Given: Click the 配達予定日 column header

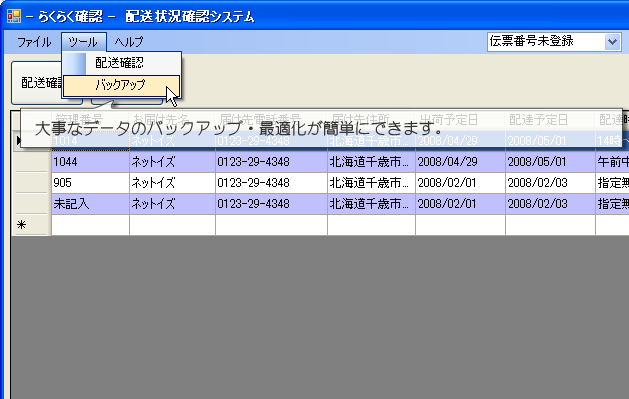Looking at the screenshot, I should 550,119.
